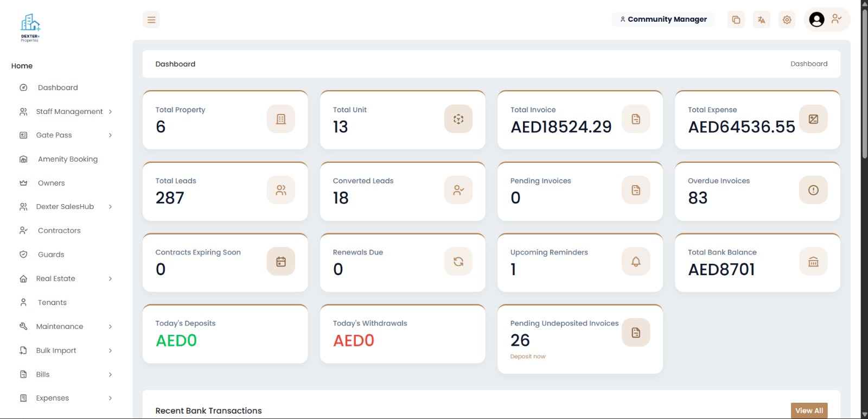Click the Dexter Properties logo
Image resolution: width=868 pixels, height=419 pixels.
point(30,28)
